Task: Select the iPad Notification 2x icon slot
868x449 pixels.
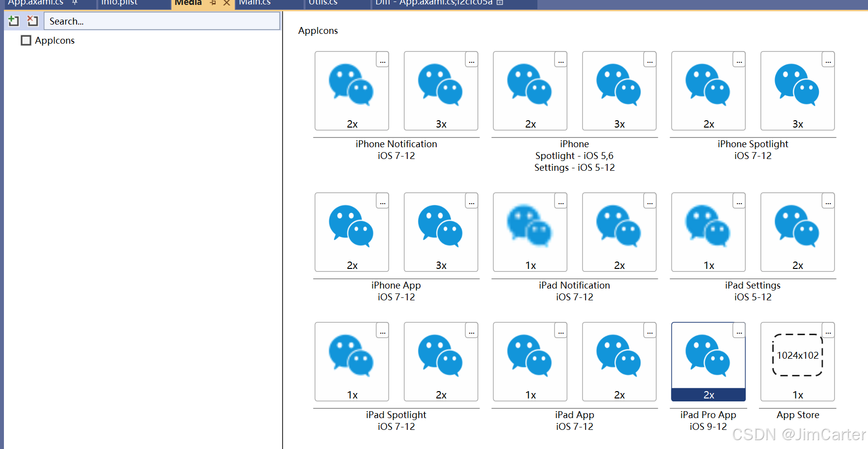Action: point(619,232)
